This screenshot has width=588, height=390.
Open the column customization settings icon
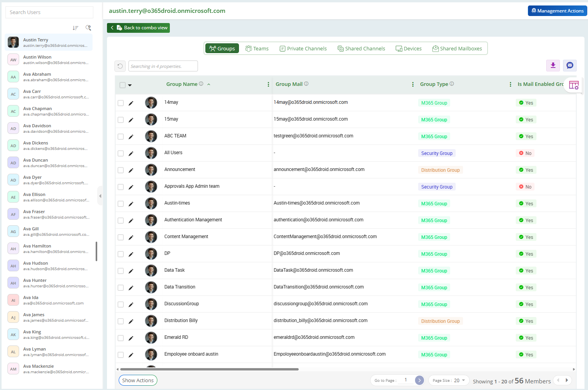[574, 85]
